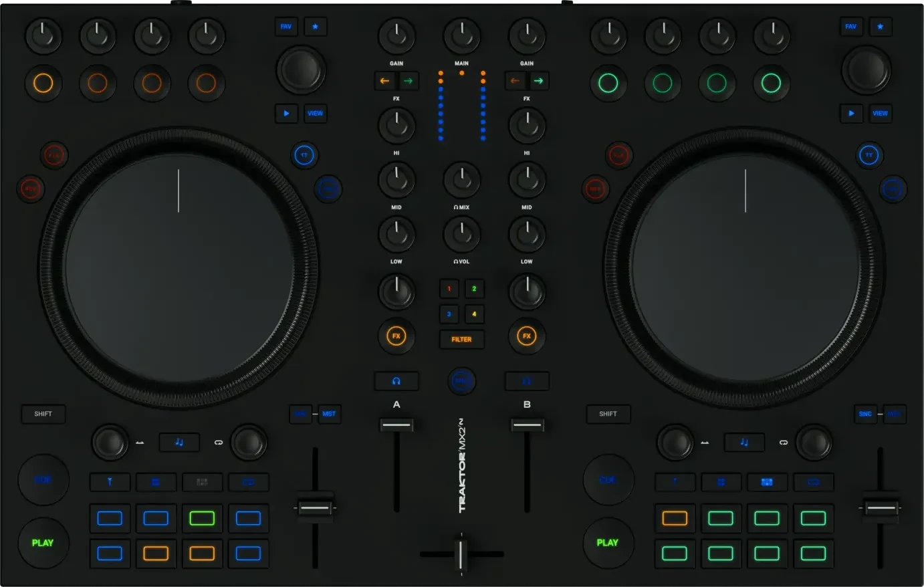This screenshot has height=587, width=924.
Task: Click the headphone VOL knob
Action: click(x=461, y=234)
